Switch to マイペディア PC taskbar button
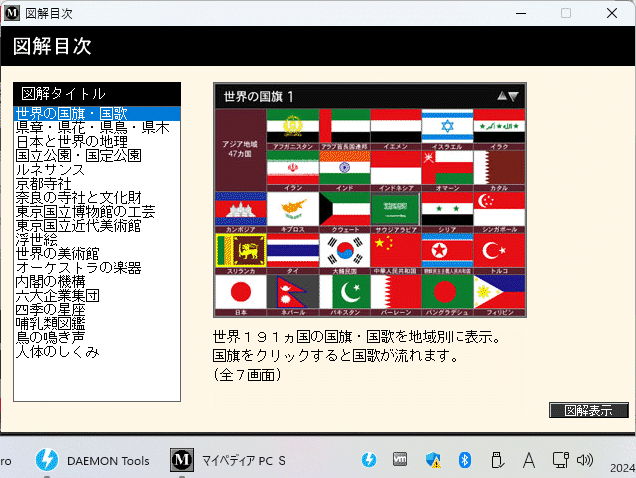The image size is (636, 478). click(229, 460)
